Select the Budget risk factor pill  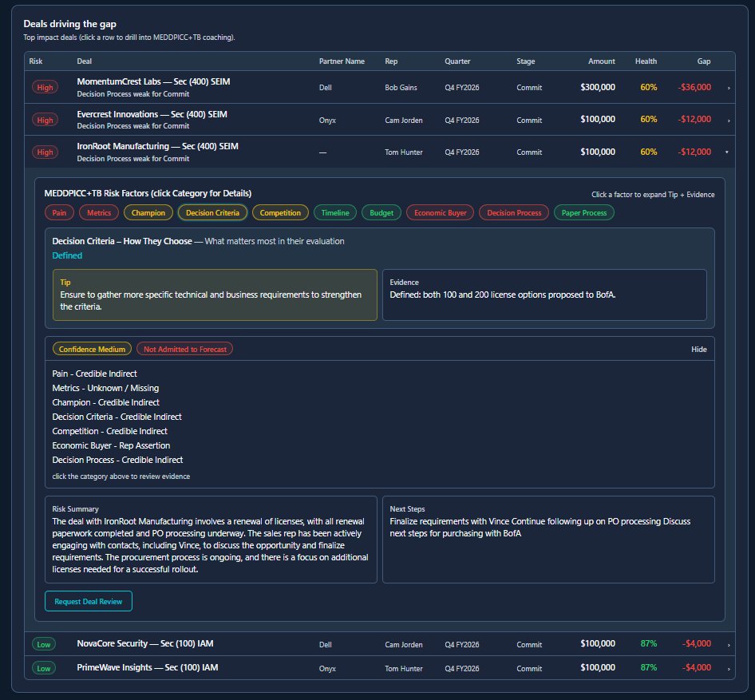381,212
